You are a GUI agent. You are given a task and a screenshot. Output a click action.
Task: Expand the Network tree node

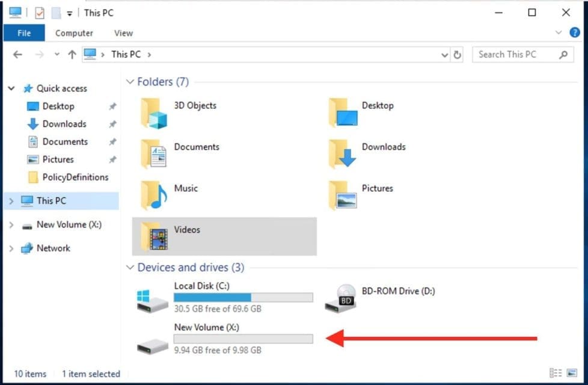click(11, 248)
